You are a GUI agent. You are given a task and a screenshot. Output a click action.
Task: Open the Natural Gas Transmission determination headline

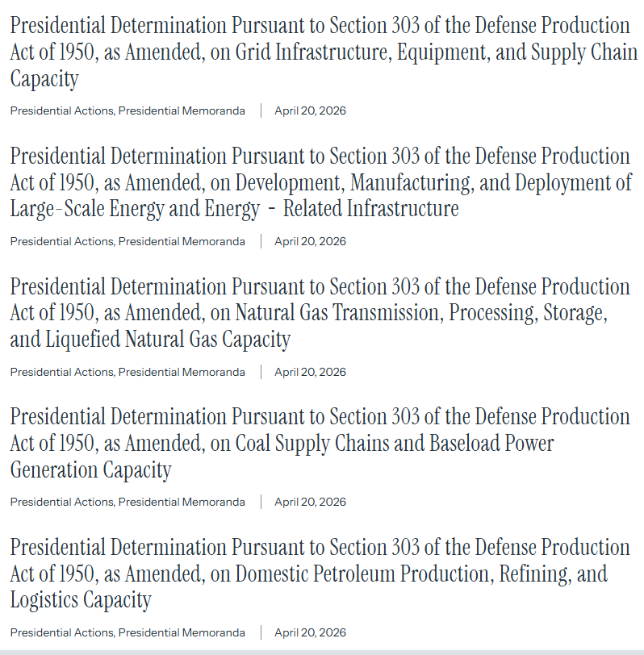[x=320, y=313]
